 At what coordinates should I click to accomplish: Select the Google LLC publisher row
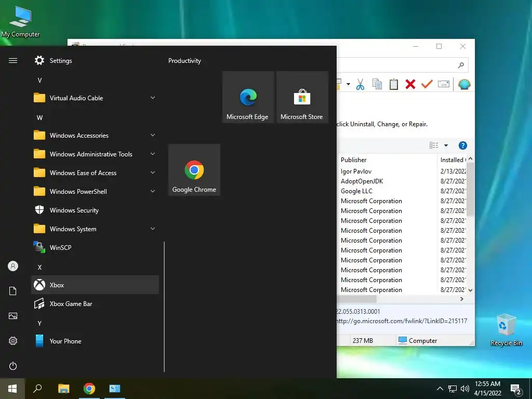pos(356,191)
